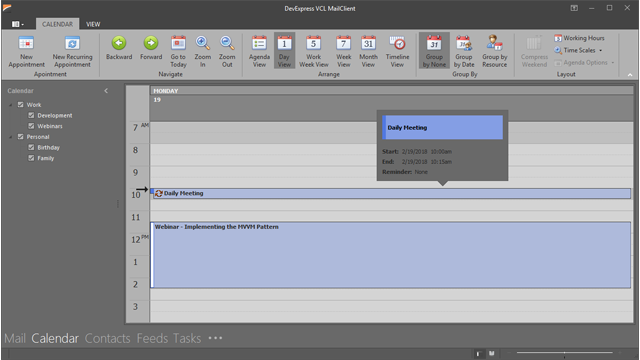Navigate to Calendar module
Image resolution: width=640 pixels, height=360 pixels.
[x=55, y=338]
